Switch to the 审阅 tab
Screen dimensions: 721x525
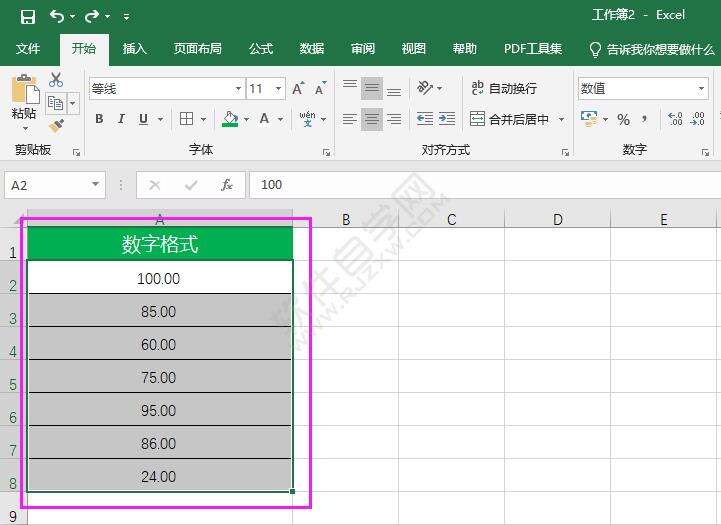pos(363,49)
